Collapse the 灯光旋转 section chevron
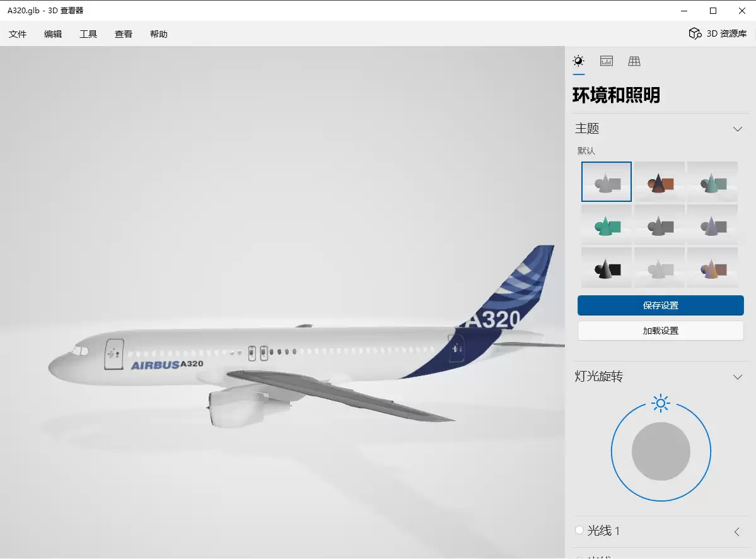Viewport: 756px width, 559px height. (x=737, y=377)
